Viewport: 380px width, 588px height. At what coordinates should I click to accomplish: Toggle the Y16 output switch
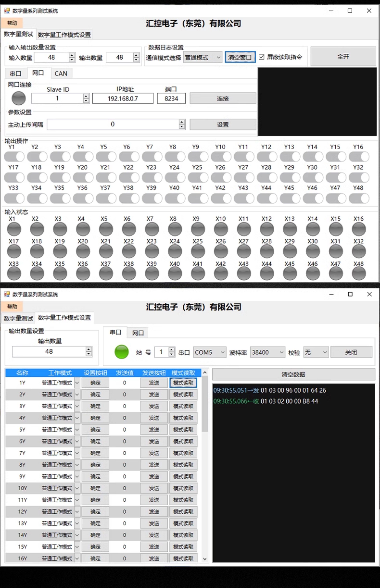[359, 156]
